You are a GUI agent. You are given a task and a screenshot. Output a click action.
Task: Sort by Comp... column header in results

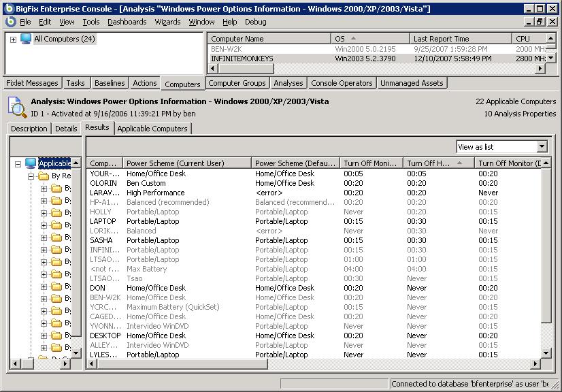coord(105,163)
